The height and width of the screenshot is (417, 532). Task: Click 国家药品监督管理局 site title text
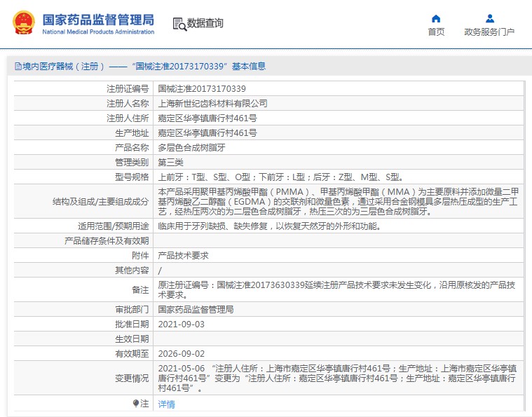click(x=98, y=20)
